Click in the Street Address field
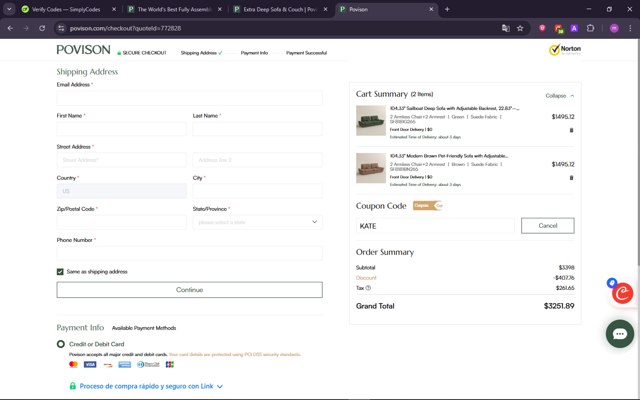 pos(122,160)
